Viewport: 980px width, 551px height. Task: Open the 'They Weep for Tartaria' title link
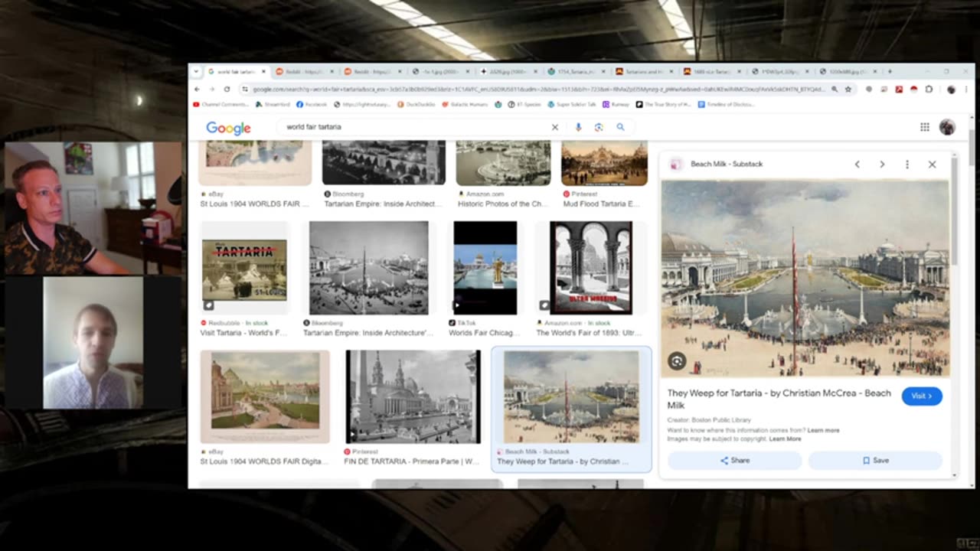779,398
